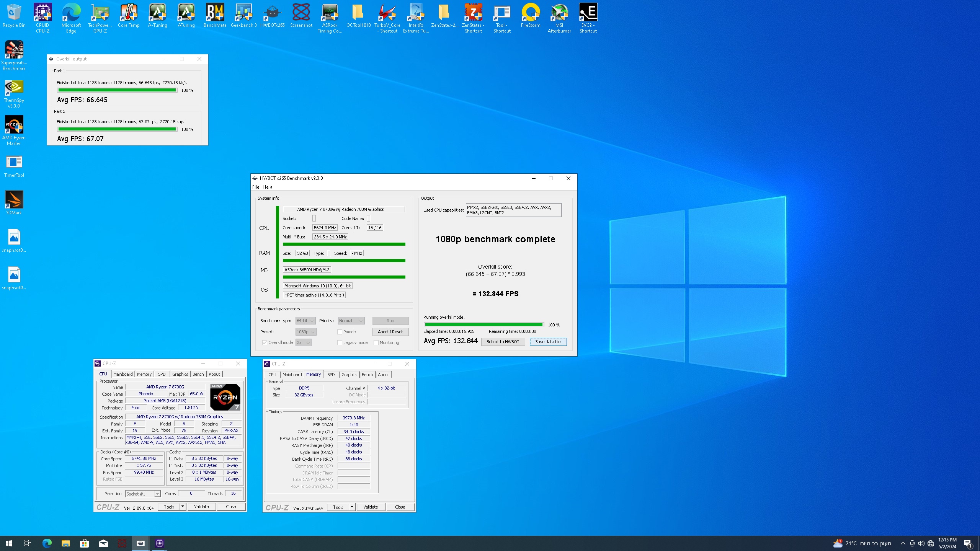This screenshot has width=980, height=551.
Task: Open the Recycle Bin desktop icon
Action: [x=14, y=15]
